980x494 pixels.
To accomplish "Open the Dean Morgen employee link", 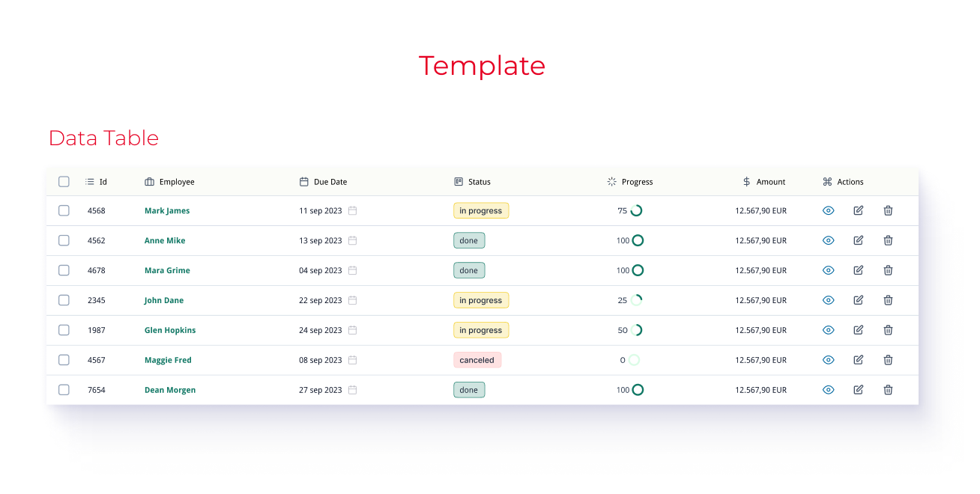I will (x=170, y=390).
